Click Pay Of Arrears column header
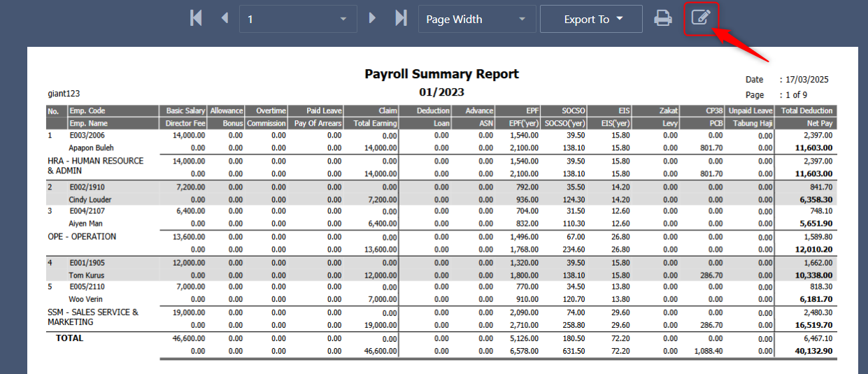 [318, 123]
